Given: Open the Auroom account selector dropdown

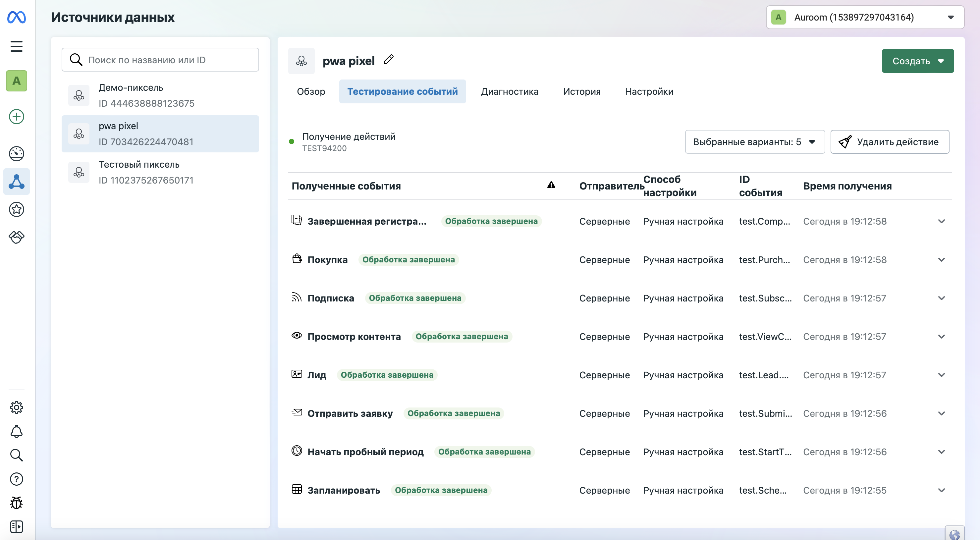Looking at the screenshot, I should click(x=864, y=17).
